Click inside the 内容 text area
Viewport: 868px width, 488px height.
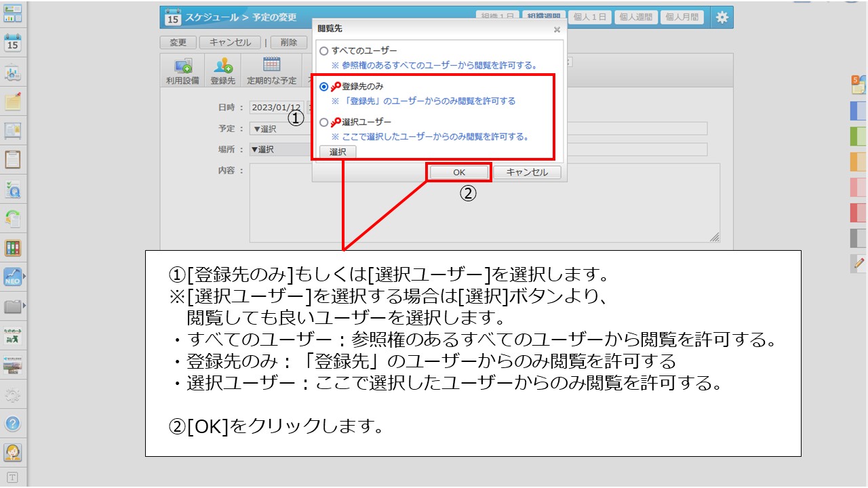484,203
